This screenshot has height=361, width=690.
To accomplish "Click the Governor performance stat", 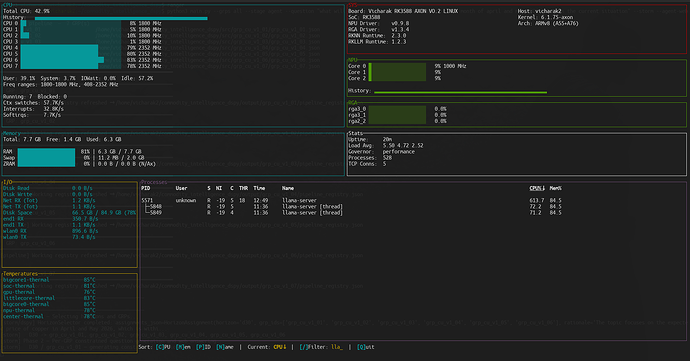I will pos(382,151).
